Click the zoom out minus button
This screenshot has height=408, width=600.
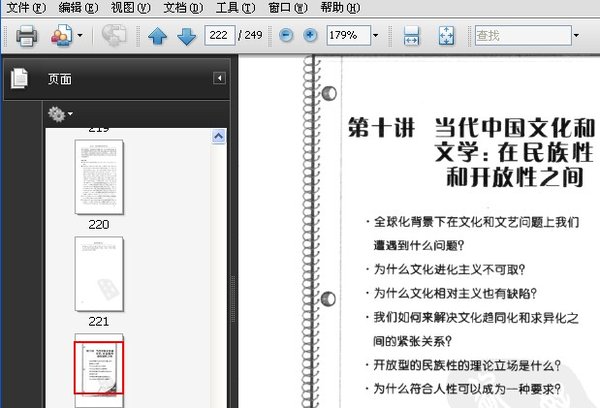tap(286, 35)
